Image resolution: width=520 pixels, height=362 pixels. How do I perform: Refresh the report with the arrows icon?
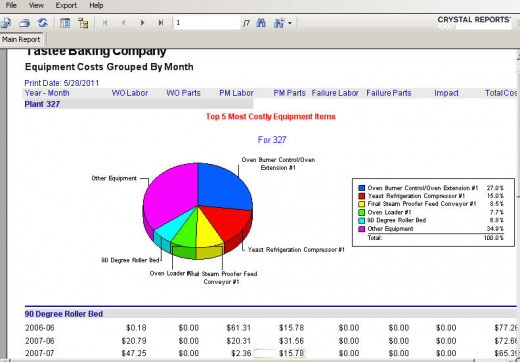coord(42,23)
